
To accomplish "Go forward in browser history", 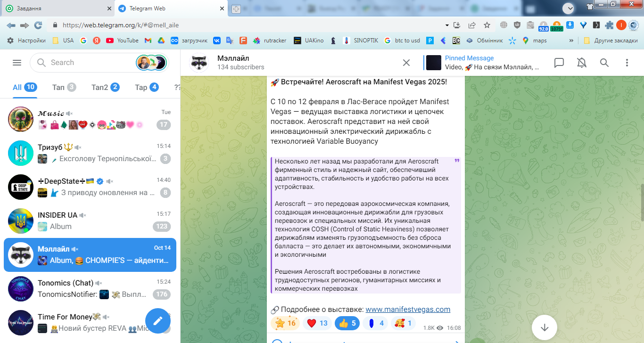I will pyautogui.click(x=25, y=25).
